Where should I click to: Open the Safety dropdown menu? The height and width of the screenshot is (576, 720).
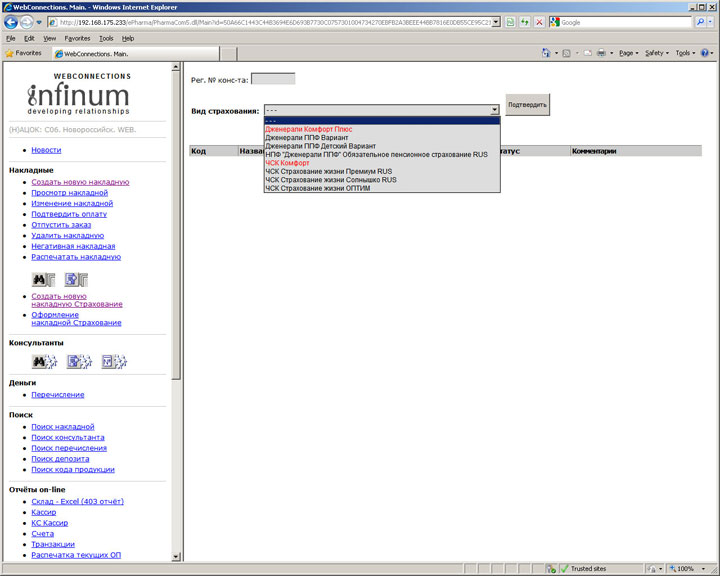click(x=657, y=53)
